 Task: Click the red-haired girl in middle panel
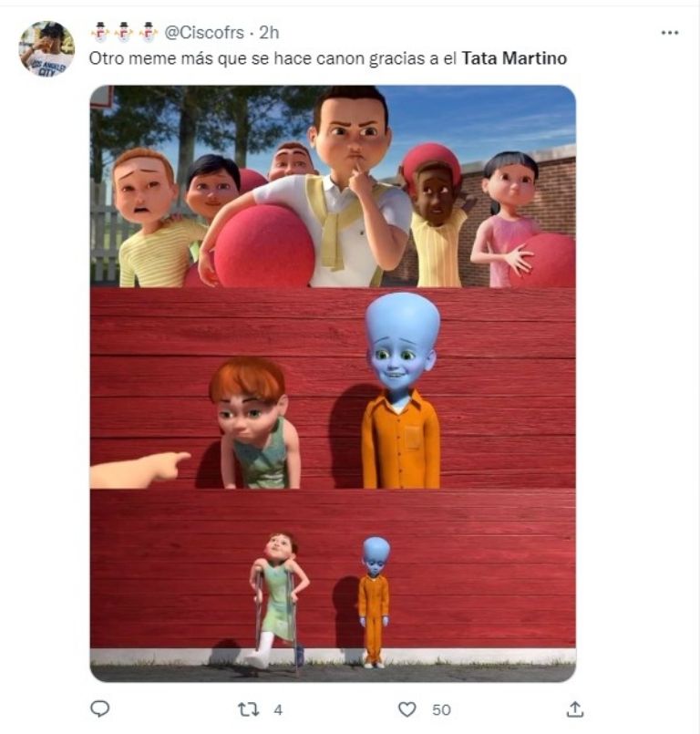tap(253, 423)
